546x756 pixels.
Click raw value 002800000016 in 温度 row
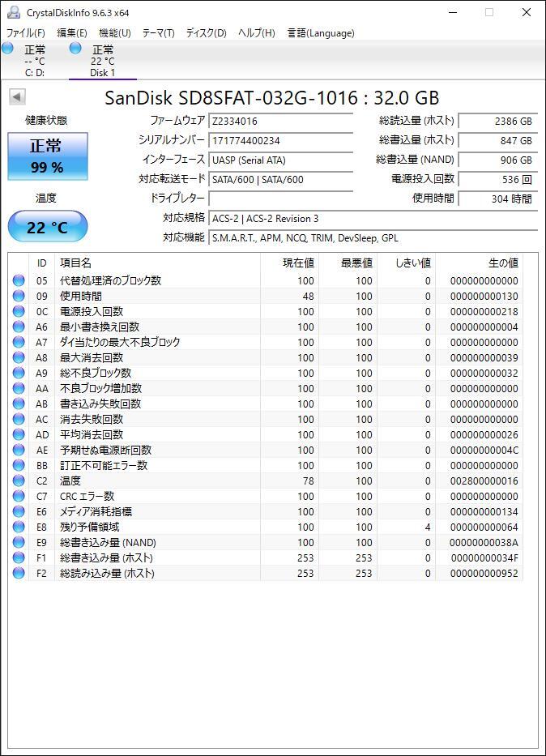tap(484, 481)
